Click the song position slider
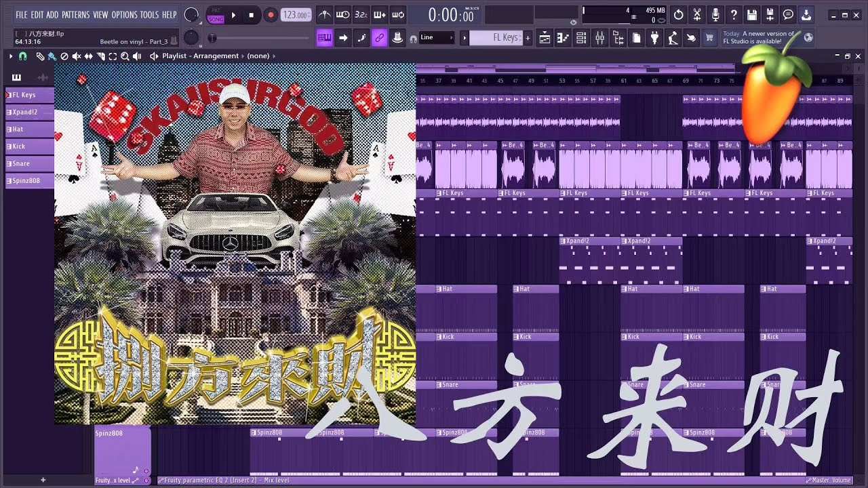 [x=258, y=38]
